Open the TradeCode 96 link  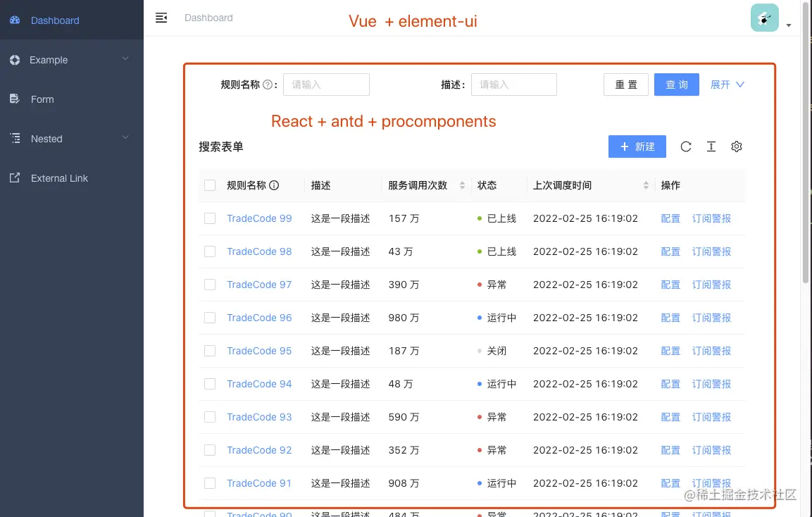259,318
